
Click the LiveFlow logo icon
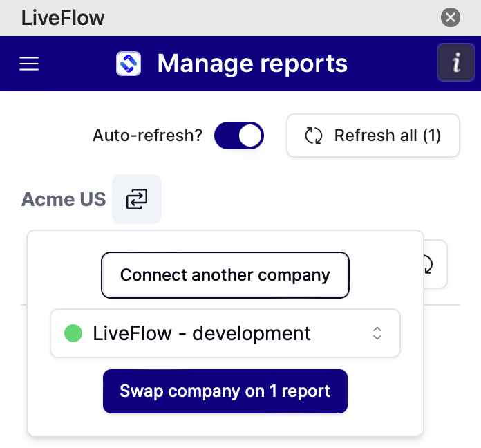click(x=129, y=64)
